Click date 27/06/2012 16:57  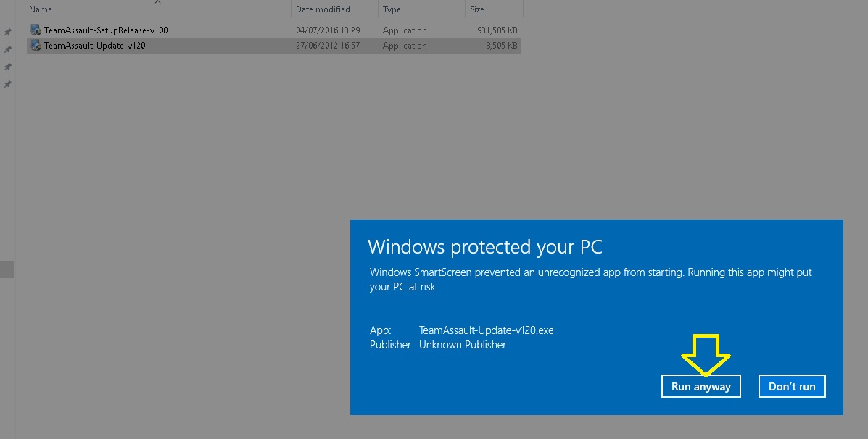pyautogui.click(x=328, y=46)
